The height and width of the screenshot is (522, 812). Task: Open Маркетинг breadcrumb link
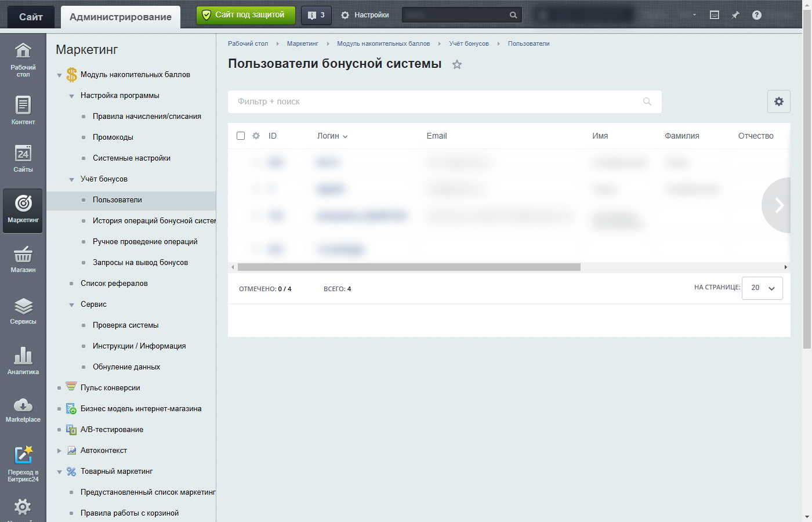coord(303,43)
